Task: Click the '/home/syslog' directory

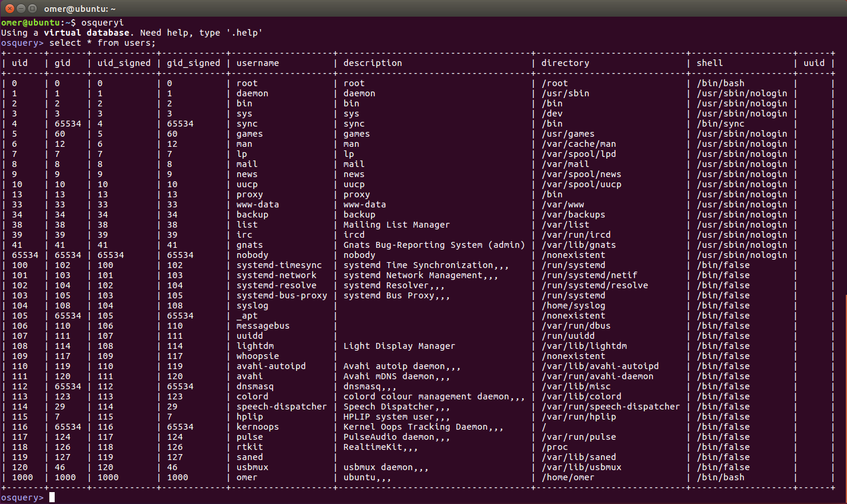Action: (574, 305)
